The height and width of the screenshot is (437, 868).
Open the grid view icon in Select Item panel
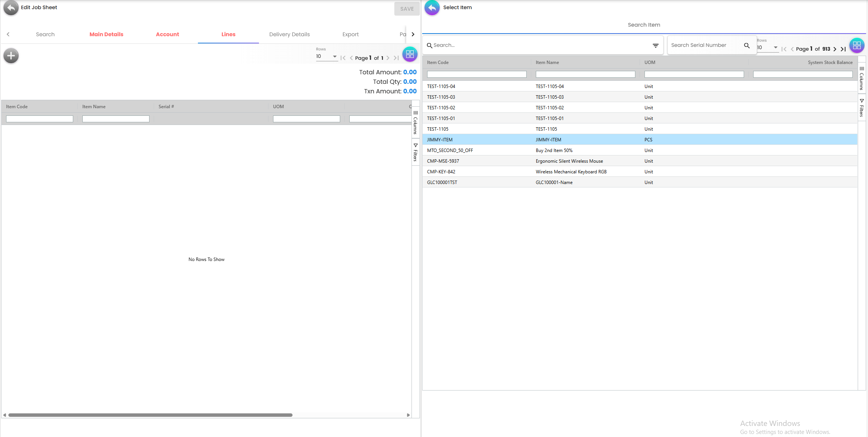857,45
